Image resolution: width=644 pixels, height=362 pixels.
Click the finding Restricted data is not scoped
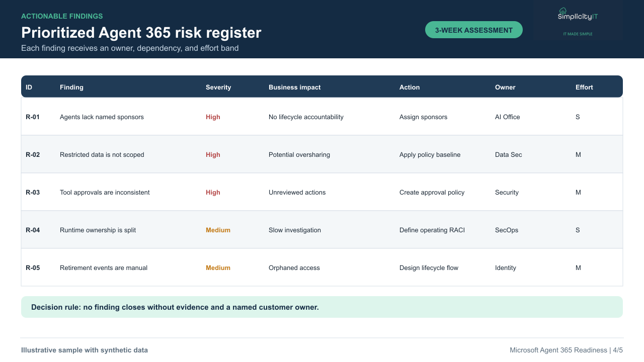click(102, 154)
